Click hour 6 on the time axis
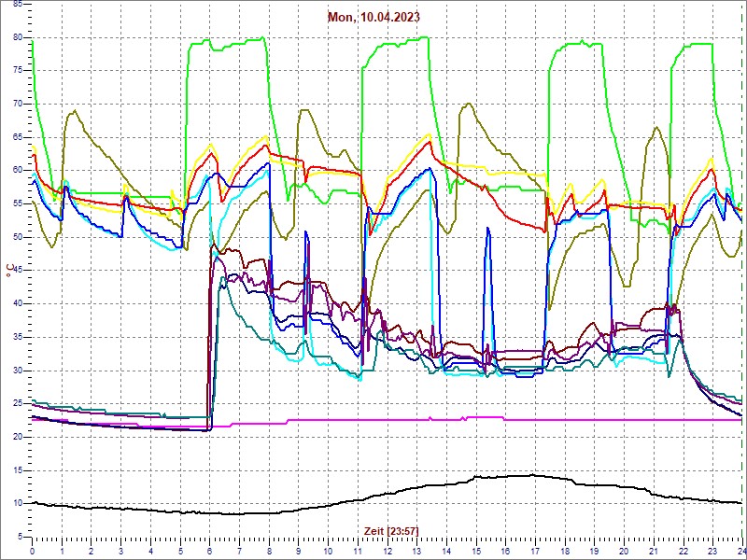 point(209,551)
